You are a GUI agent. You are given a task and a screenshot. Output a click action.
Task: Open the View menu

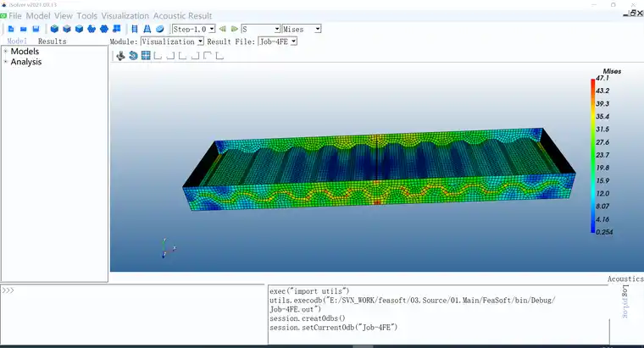click(x=64, y=16)
